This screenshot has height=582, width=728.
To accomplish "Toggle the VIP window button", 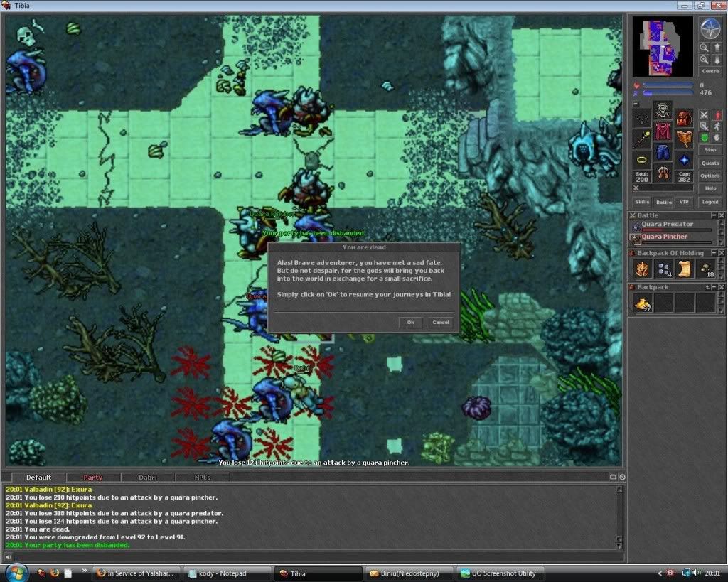I will [x=684, y=202].
